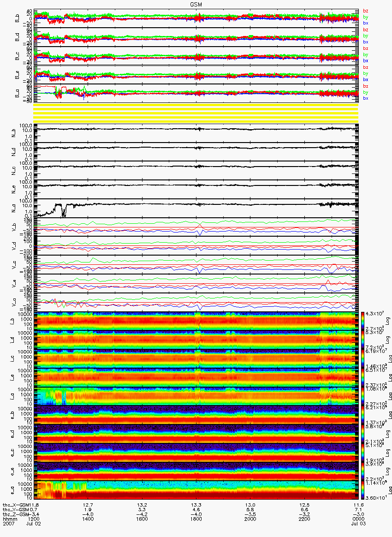Viewport: 392px width, 537px height.
Task: Select the 1400 time tick label
Action: click(x=88, y=519)
